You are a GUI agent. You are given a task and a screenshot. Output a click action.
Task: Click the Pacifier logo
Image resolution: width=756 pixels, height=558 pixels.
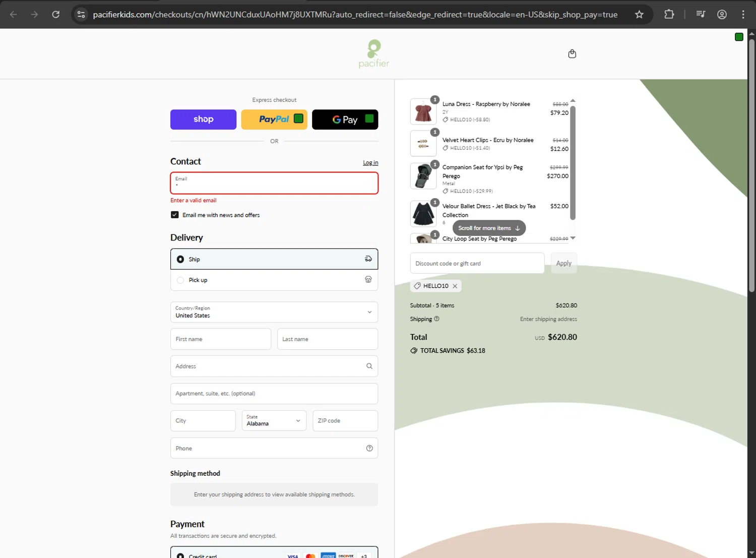[x=374, y=53]
